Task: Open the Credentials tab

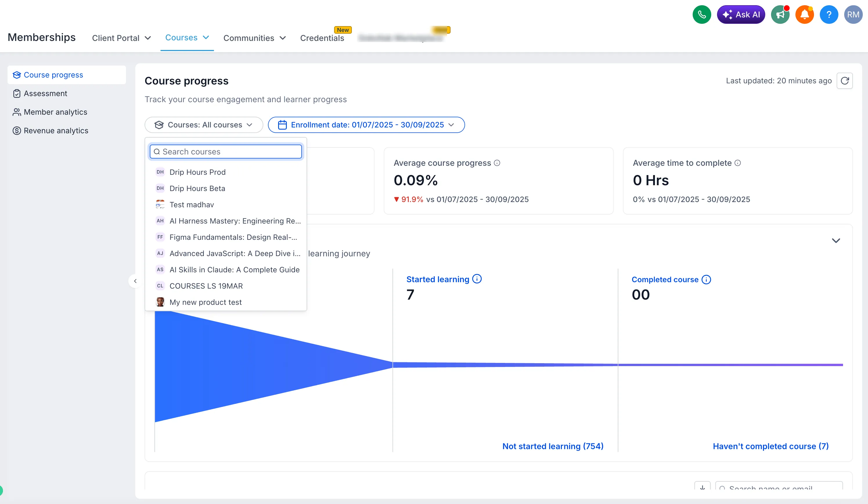Action: 322,38
